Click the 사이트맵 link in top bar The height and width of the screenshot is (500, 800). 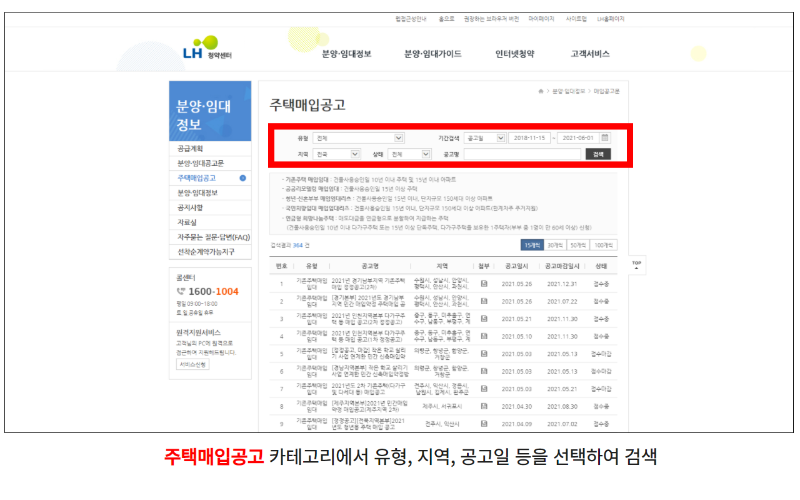[576, 19]
